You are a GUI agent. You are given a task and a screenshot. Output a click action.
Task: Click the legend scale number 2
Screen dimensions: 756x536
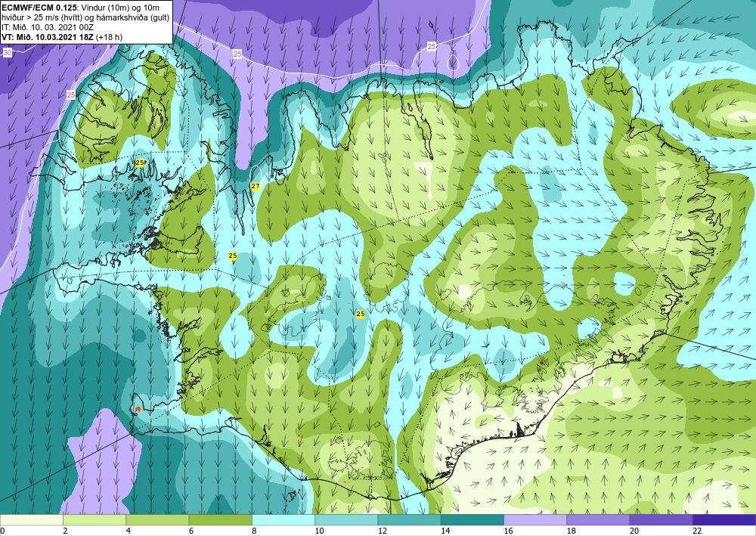point(64,531)
